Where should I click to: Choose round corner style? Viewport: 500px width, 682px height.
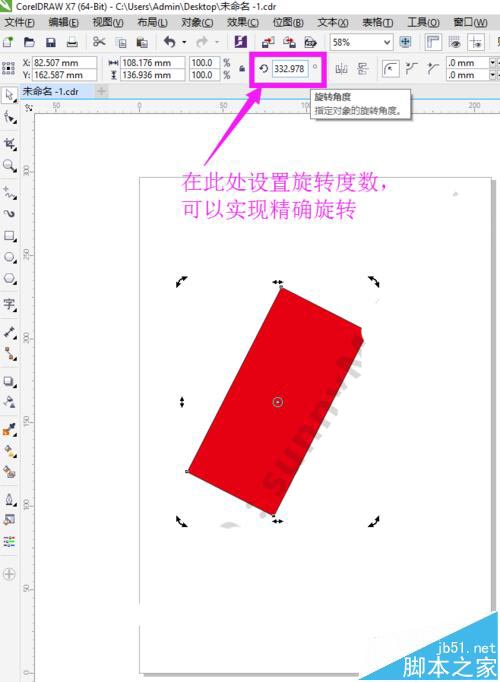[390, 68]
